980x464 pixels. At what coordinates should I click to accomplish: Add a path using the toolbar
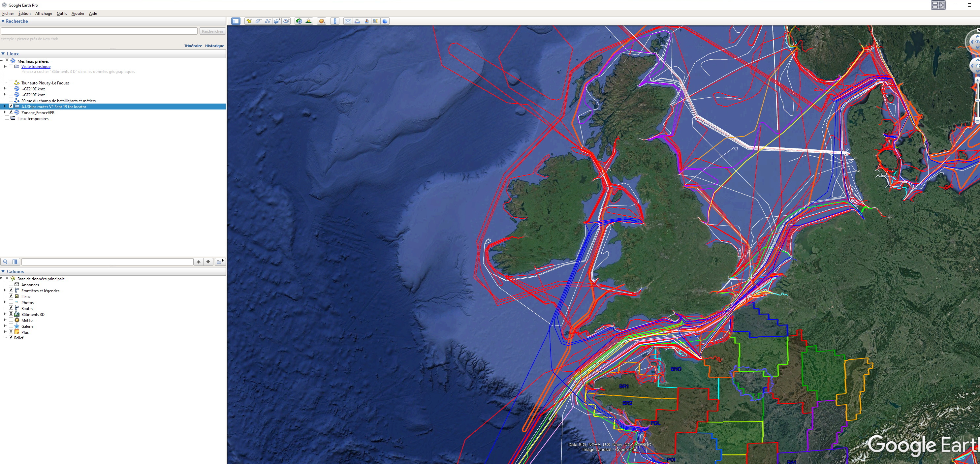click(x=268, y=21)
